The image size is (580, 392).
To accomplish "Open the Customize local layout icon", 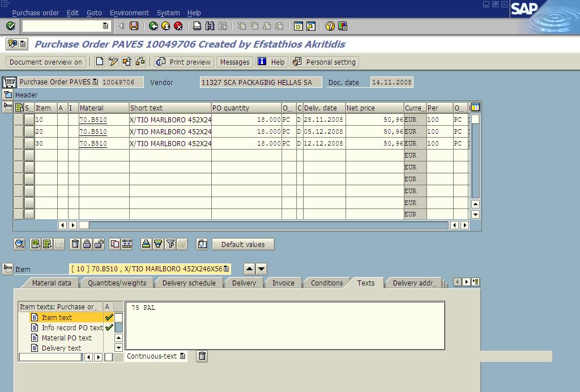I will (x=343, y=26).
